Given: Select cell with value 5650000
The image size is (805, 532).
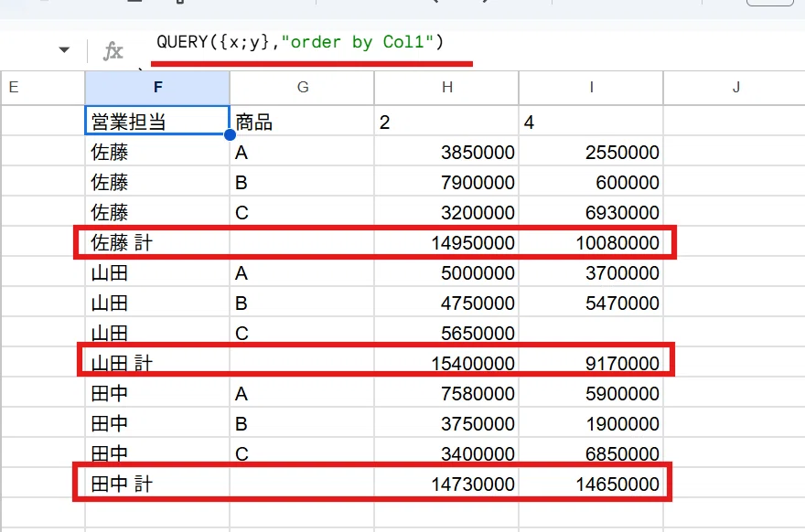Looking at the screenshot, I should pos(446,332).
